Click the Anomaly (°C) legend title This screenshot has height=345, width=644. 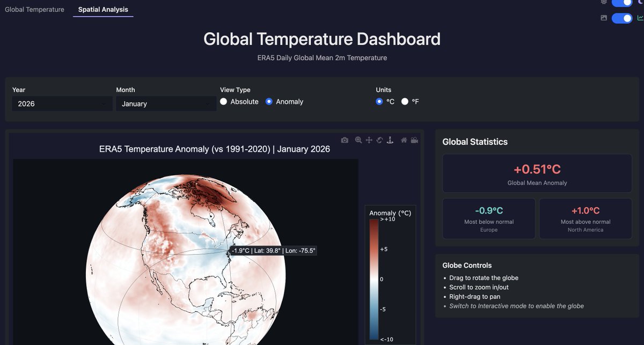(390, 213)
